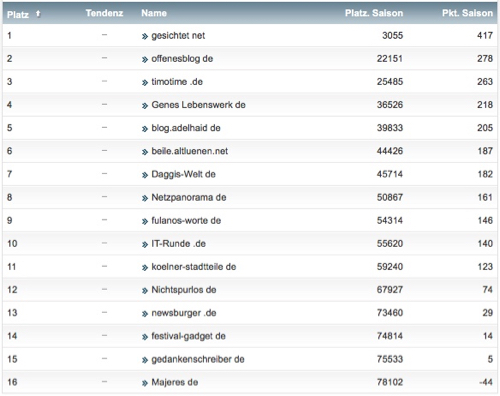Select season rank value 50867
The width and height of the screenshot is (500, 396).
390,197
